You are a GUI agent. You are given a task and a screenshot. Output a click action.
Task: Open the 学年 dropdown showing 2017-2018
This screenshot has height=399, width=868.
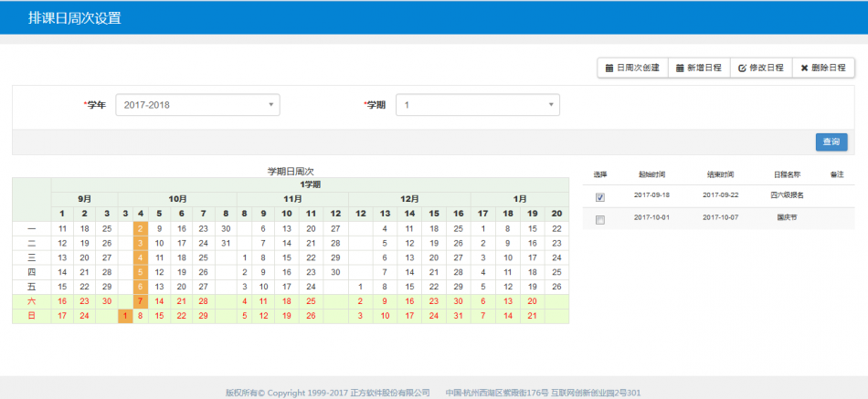pyautogui.click(x=197, y=105)
